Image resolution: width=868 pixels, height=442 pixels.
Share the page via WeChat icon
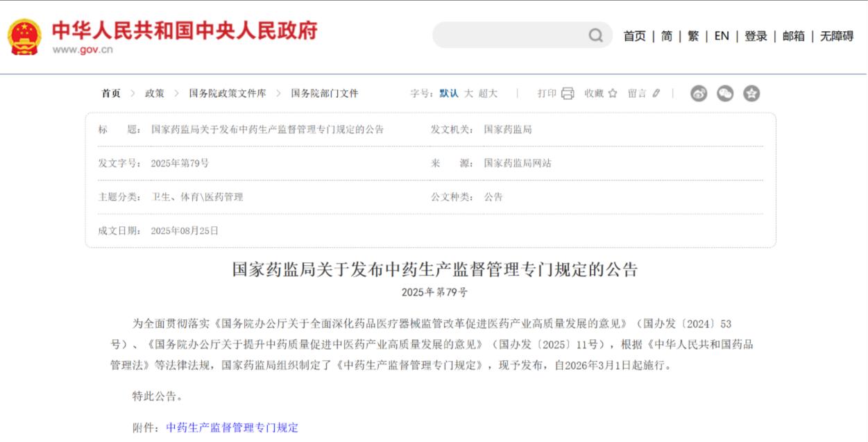point(725,94)
